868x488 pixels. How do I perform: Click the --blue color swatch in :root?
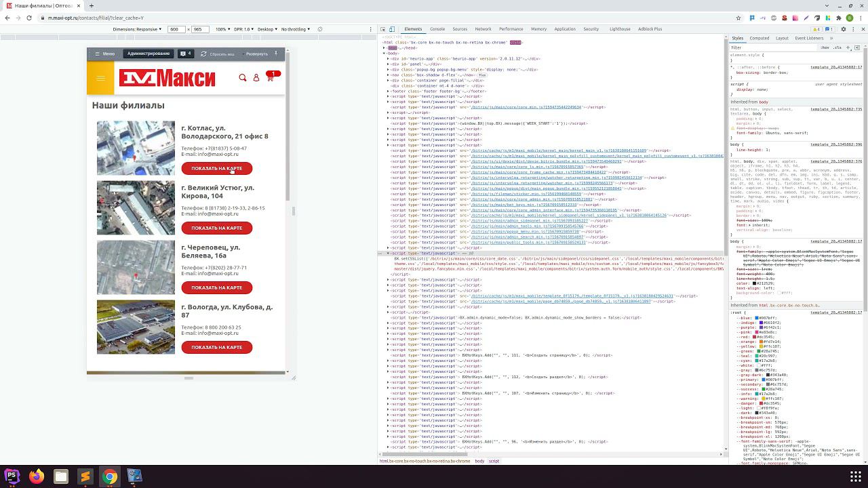point(756,318)
